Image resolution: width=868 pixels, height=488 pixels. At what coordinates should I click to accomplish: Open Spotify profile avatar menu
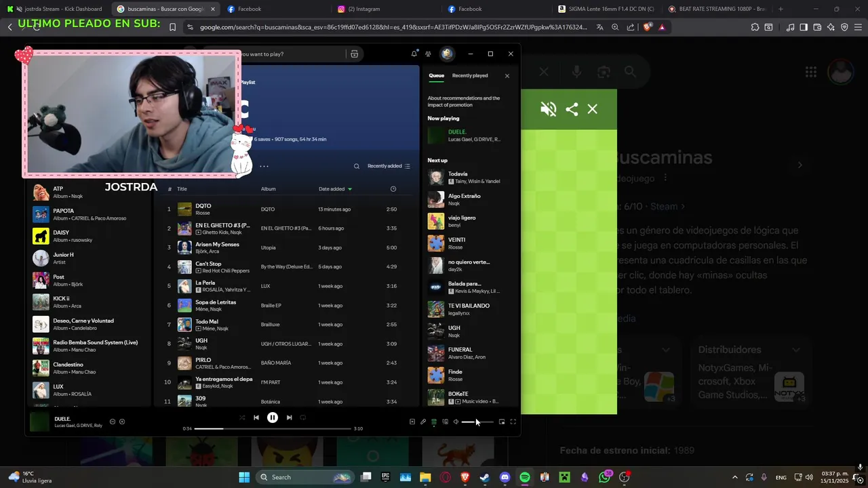[x=447, y=54]
